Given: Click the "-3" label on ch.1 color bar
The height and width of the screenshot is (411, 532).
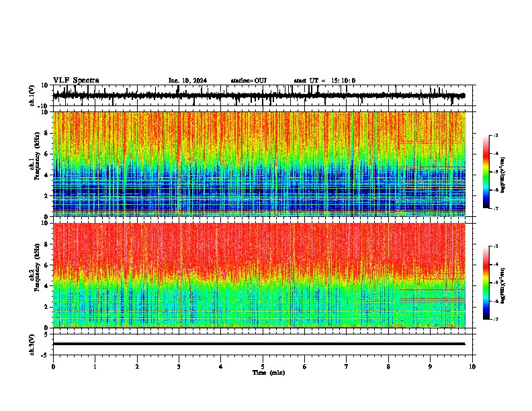Looking at the screenshot, I should pyautogui.click(x=496, y=136).
